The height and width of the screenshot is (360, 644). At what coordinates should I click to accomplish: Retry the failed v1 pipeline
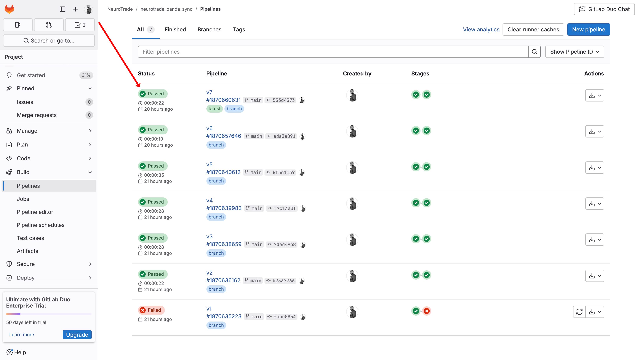(x=579, y=312)
